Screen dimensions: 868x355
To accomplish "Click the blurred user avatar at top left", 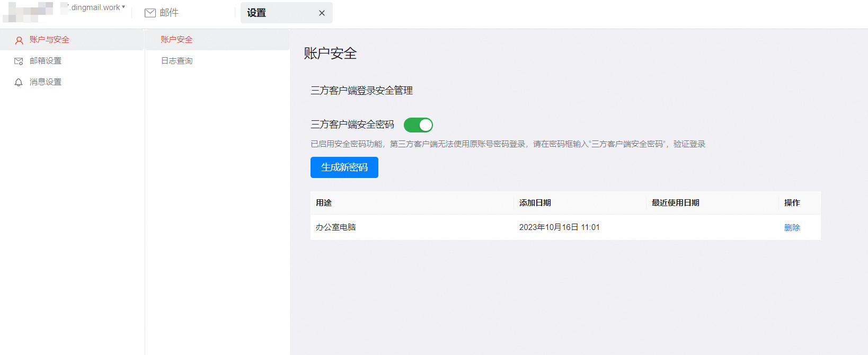I will pyautogui.click(x=28, y=12).
